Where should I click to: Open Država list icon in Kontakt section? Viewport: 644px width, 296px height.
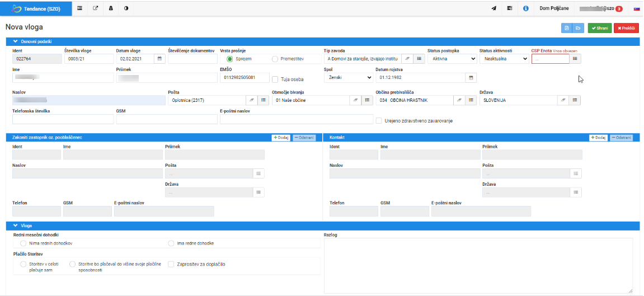click(x=576, y=192)
